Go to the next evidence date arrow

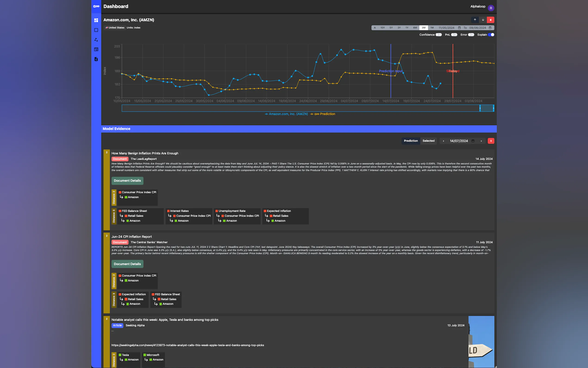[481, 141]
